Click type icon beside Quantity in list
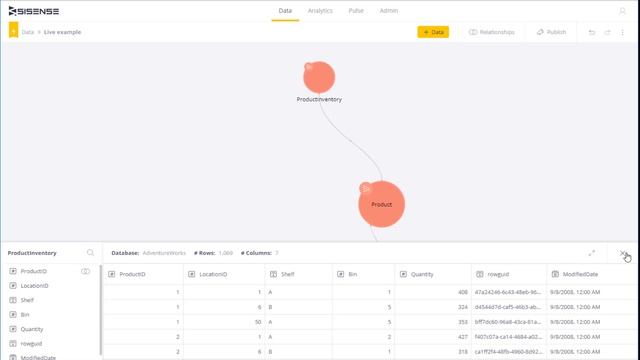640x360 pixels. 13,329
